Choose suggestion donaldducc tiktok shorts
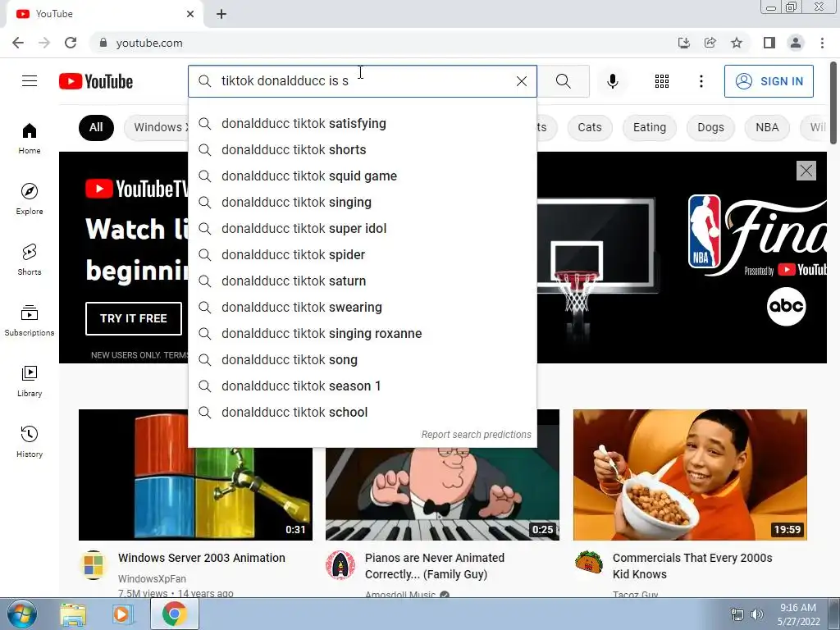 pos(363,150)
